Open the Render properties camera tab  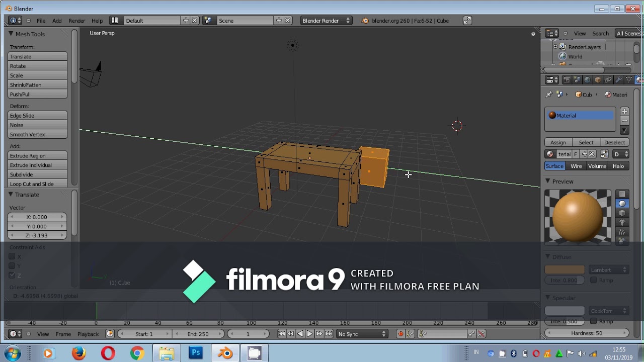pos(567,80)
